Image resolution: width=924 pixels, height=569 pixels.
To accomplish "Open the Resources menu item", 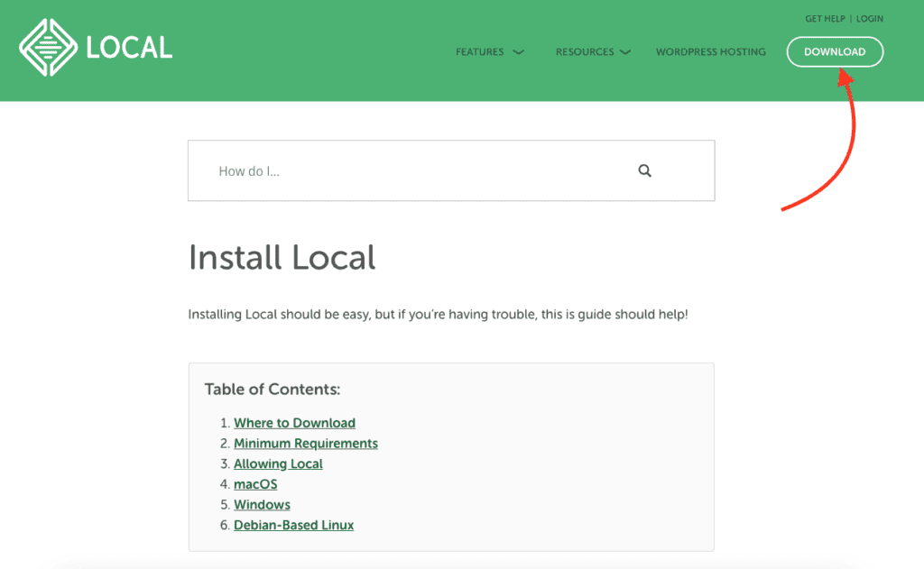I will click(x=585, y=51).
